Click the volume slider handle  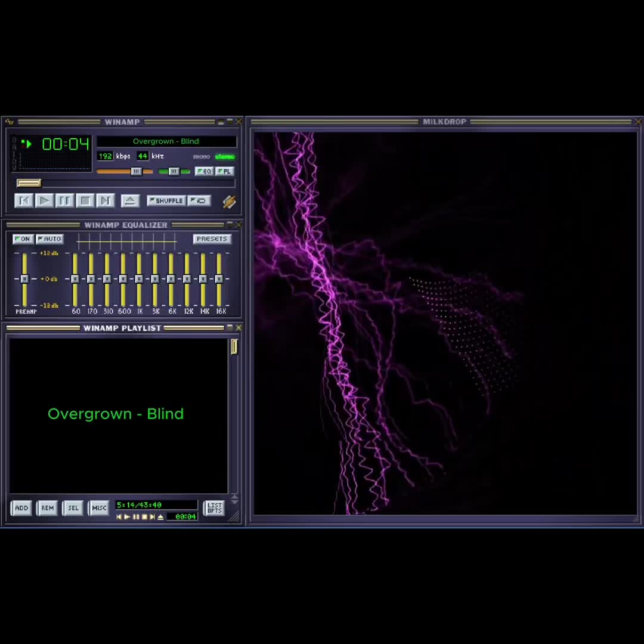(x=137, y=171)
